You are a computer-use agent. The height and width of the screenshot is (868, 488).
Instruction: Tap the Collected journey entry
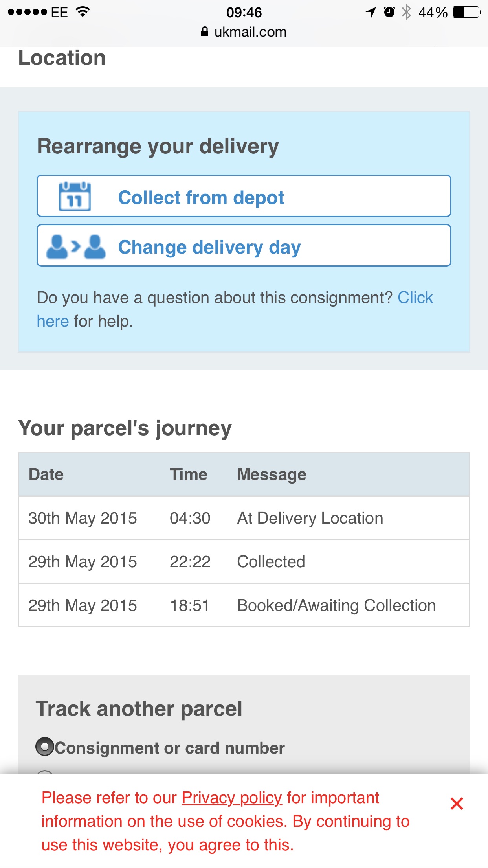[x=244, y=561]
